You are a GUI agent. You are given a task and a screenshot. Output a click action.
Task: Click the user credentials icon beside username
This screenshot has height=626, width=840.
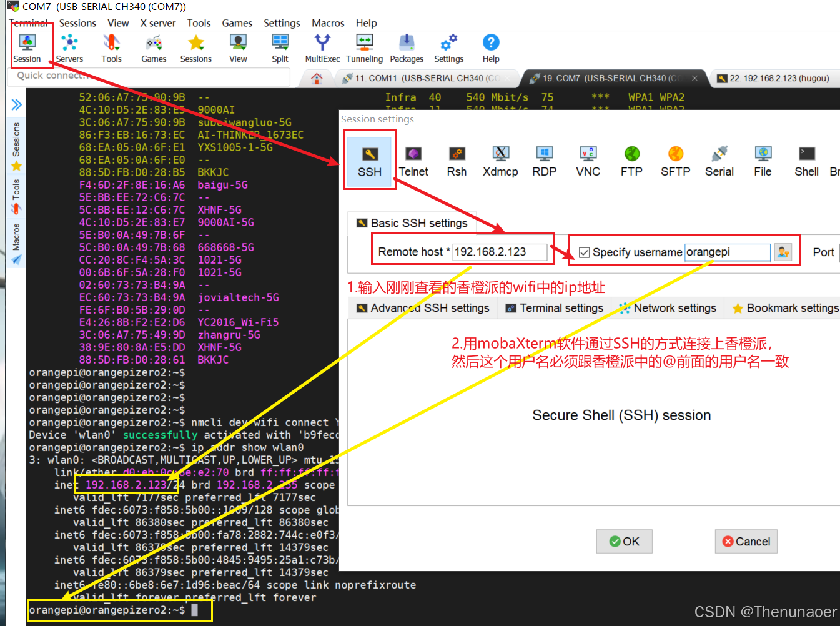(783, 252)
